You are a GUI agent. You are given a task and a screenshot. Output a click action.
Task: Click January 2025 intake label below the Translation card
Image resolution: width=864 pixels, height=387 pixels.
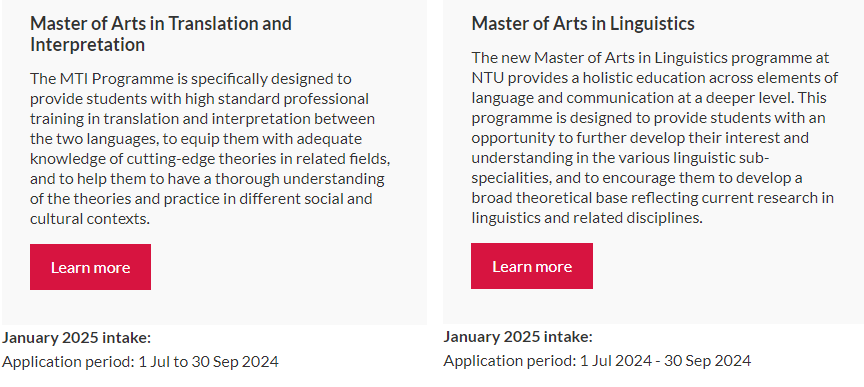77,337
